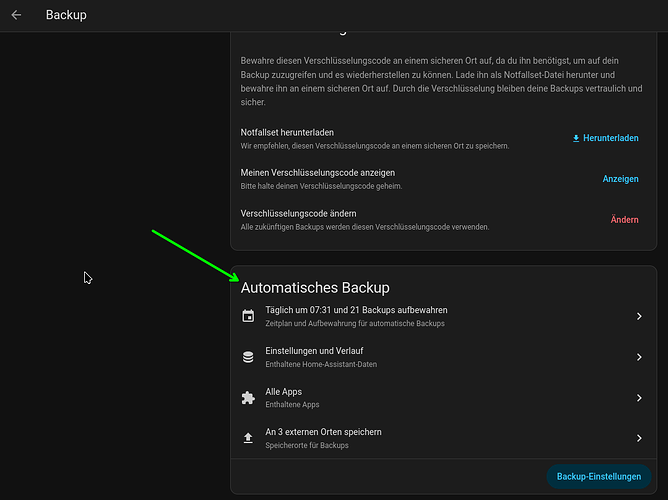668x500 pixels.
Task: Open the Backup-Einstellungen button
Action: click(x=599, y=477)
